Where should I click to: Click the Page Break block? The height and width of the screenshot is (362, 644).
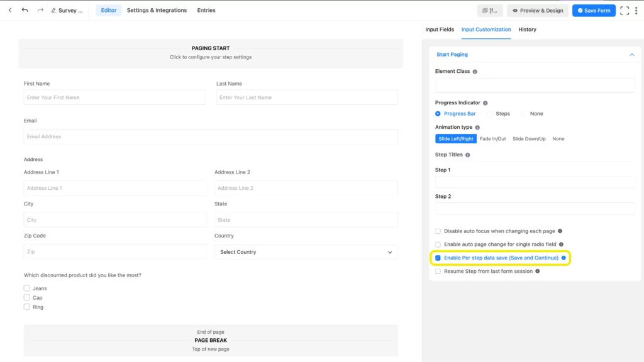point(211,340)
